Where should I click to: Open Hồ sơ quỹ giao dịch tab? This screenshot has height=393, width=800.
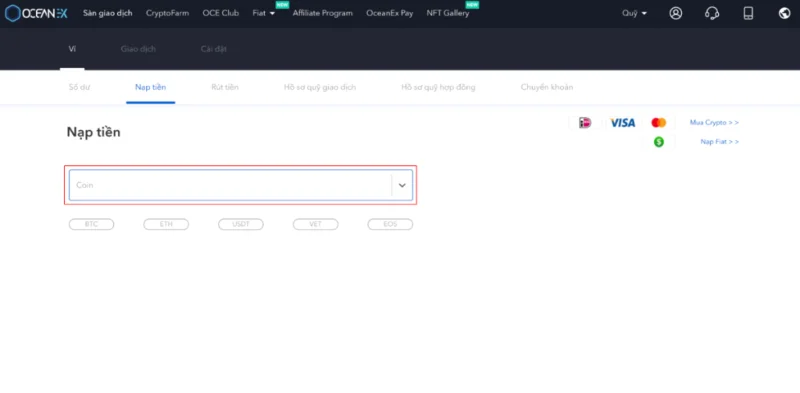click(320, 87)
